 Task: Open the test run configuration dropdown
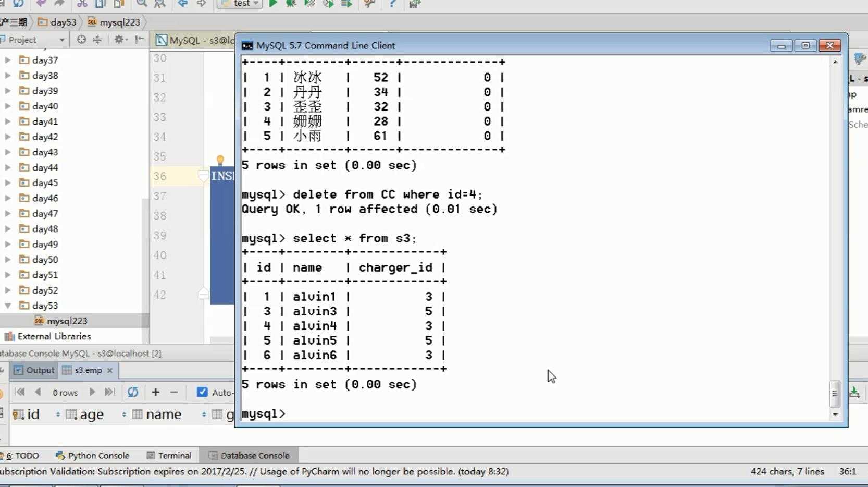(240, 4)
